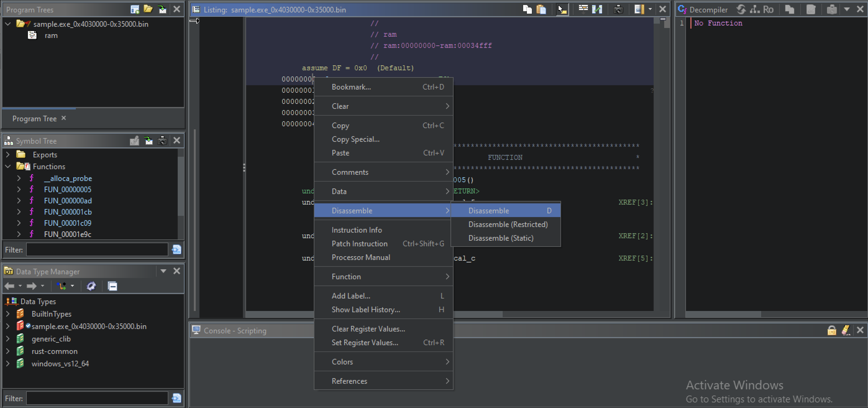
Task: Click collapse all icon in Data Type Manager
Action: coord(112,286)
